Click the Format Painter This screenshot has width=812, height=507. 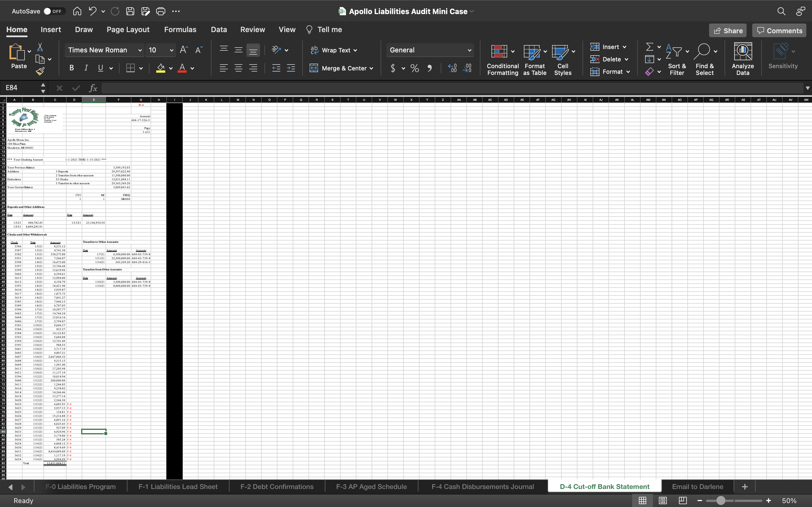pyautogui.click(x=40, y=71)
